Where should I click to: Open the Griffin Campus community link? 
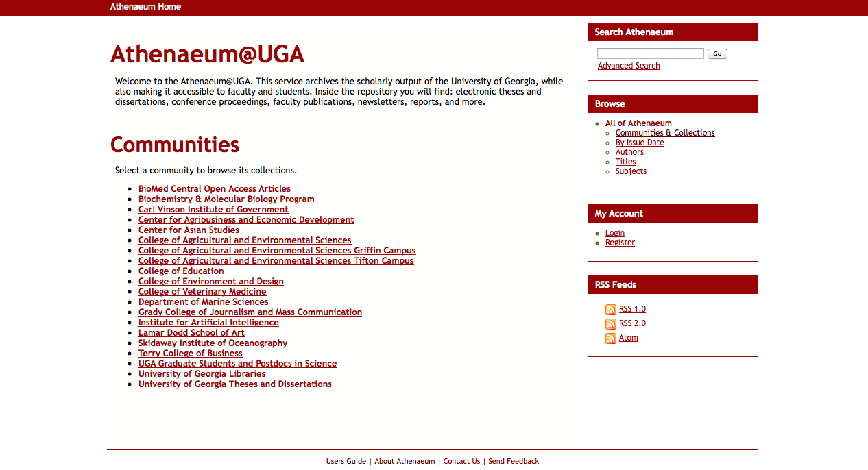click(277, 251)
